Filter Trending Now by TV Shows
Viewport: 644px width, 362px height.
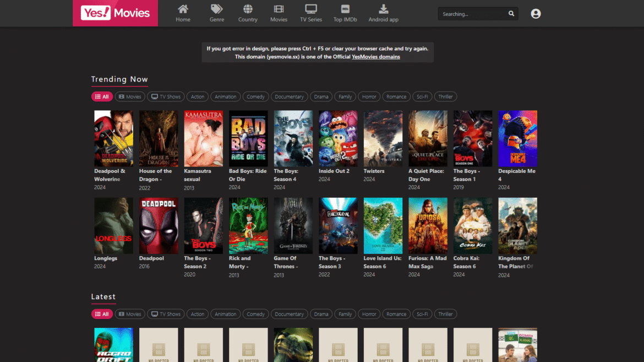[166, 96]
